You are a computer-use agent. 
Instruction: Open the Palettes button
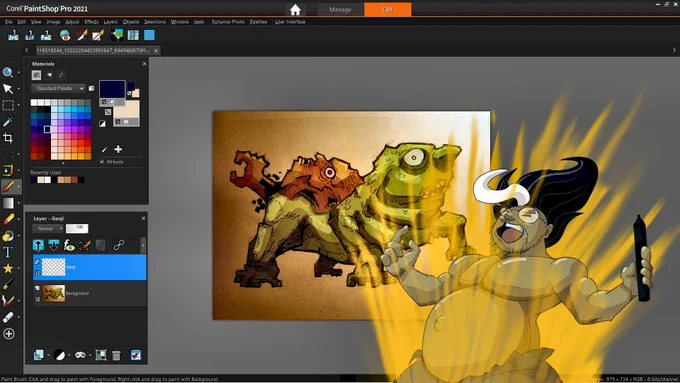(258, 22)
